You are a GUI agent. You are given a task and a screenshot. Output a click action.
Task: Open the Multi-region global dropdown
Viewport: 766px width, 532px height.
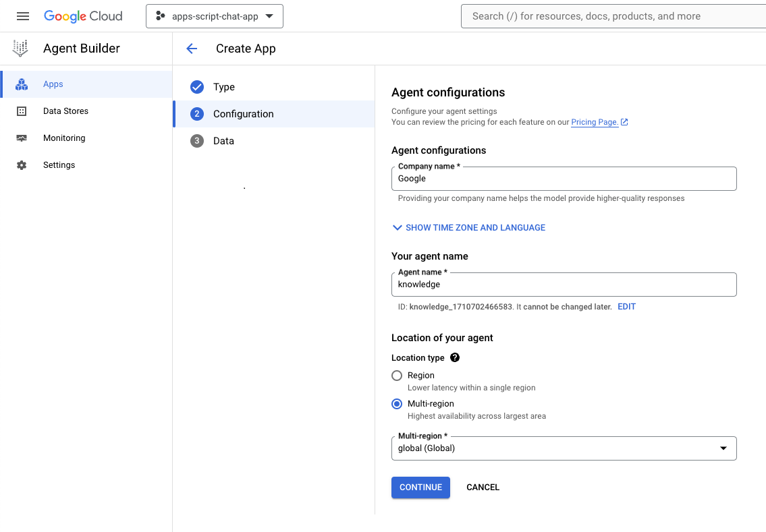click(x=564, y=448)
